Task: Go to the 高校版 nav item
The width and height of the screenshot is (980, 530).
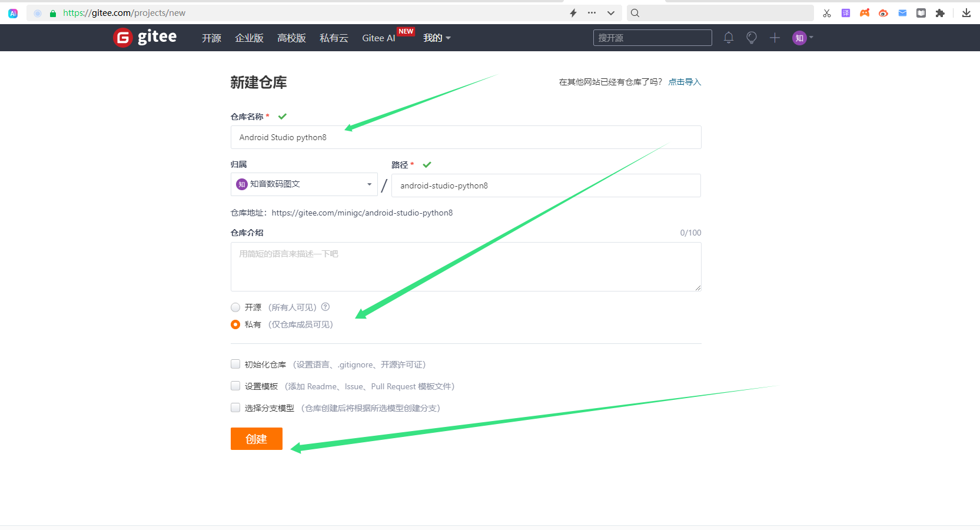Action: pyautogui.click(x=291, y=38)
